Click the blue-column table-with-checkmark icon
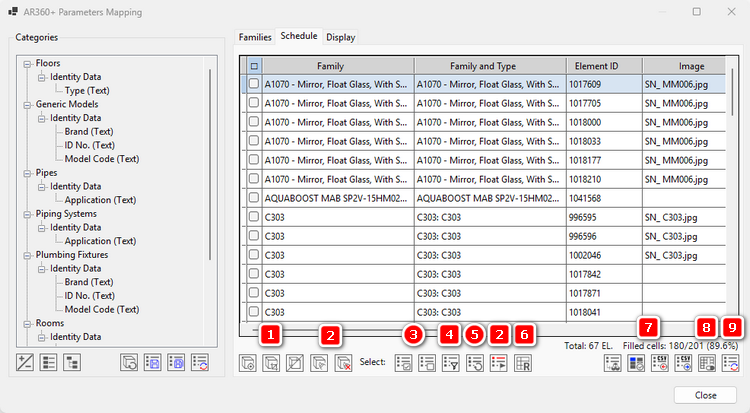This screenshot has height=413, width=750. pyautogui.click(x=636, y=363)
